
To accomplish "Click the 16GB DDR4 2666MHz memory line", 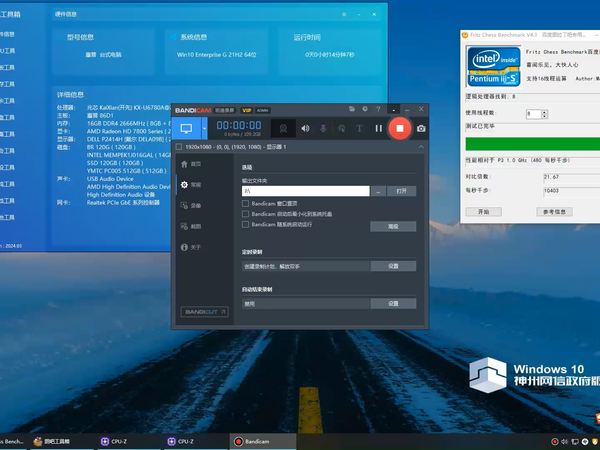I will (x=129, y=124).
